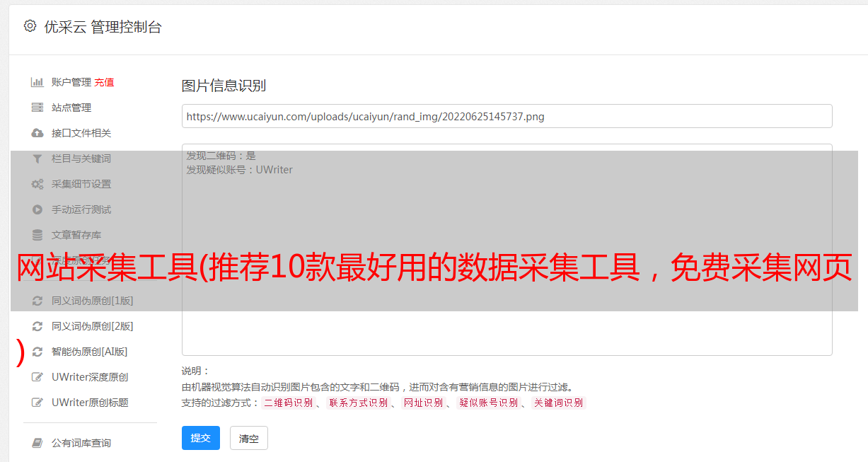Click the 联系方式识别 filter tag
This screenshot has width=868, height=462.
[359, 403]
